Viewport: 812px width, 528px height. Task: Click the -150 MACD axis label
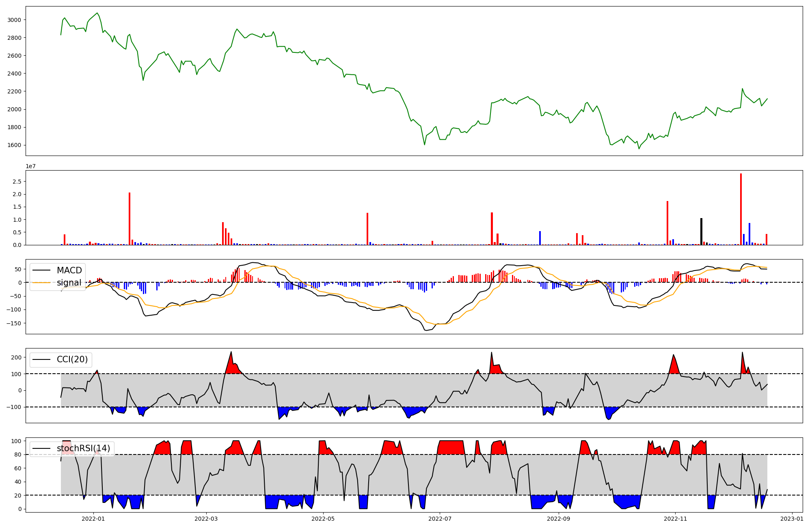pos(14,323)
